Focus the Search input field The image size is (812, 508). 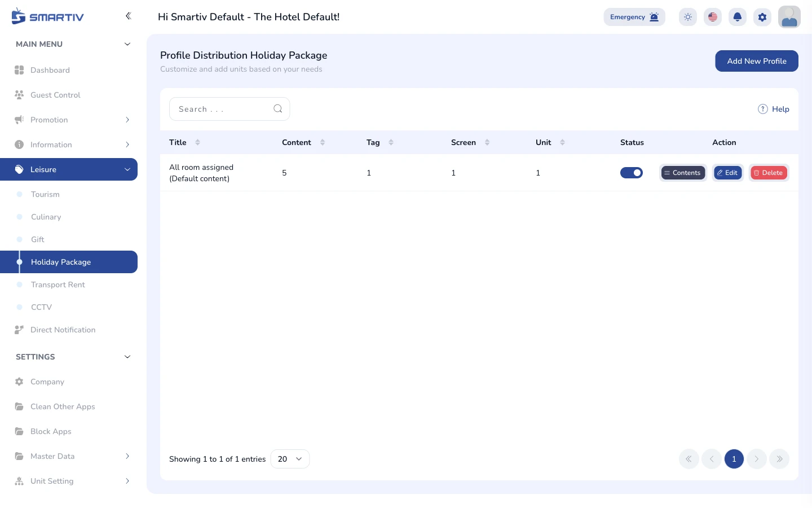(230, 109)
